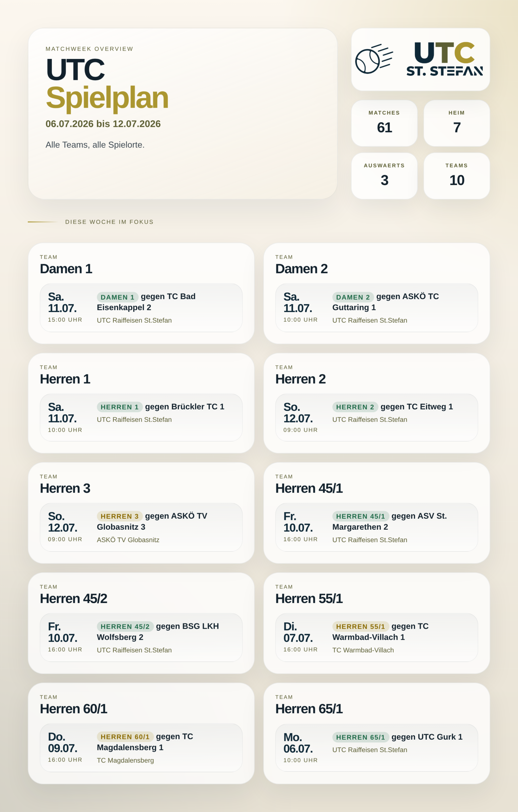Click the HERREN 65/1 badge
Image resolution: width=518 pixels, height=812 pixels.
[x=360, y=737]
